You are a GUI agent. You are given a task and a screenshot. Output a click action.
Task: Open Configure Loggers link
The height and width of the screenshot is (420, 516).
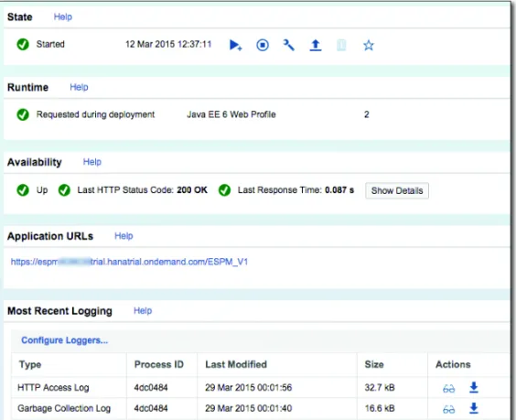click(x=64, y=340)
